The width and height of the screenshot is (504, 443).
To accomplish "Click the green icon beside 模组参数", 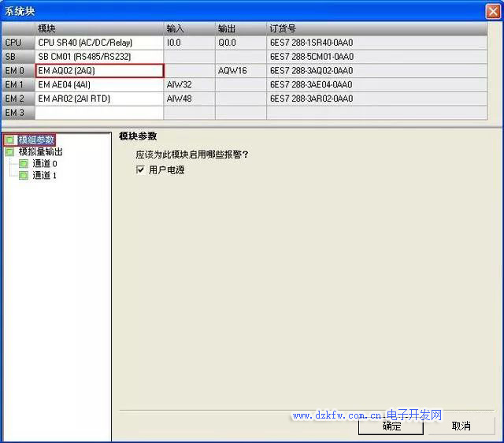I will point(9,140).
